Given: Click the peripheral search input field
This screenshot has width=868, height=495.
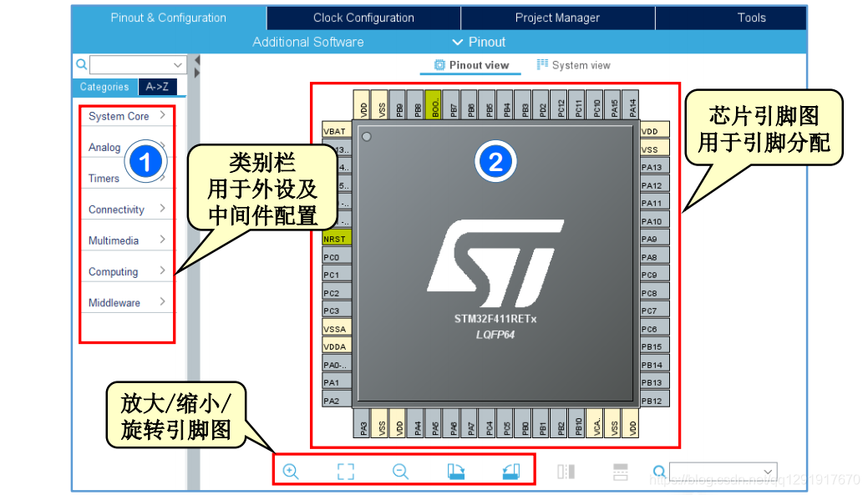Looking at the screenshot, I should pyautogui.click(x=130, y=65).
